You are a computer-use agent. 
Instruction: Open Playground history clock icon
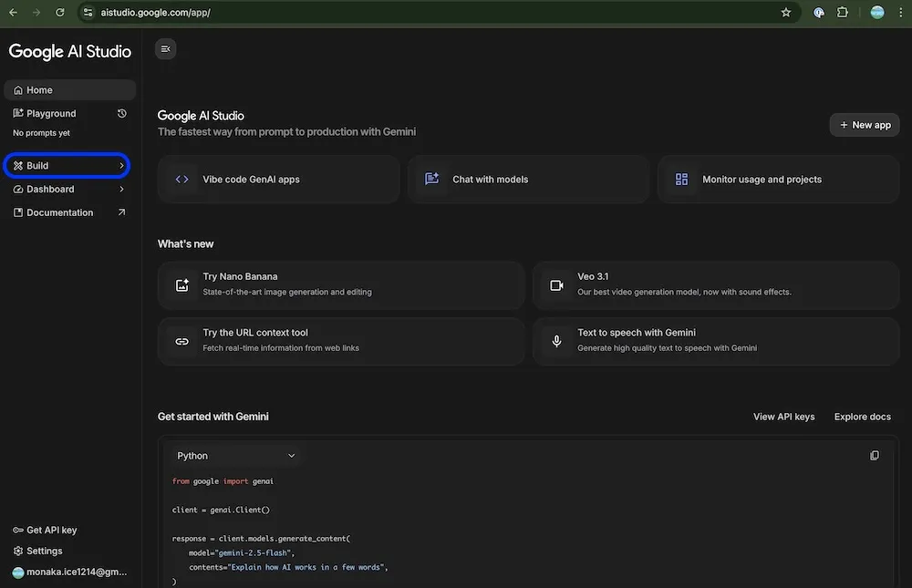122,114
